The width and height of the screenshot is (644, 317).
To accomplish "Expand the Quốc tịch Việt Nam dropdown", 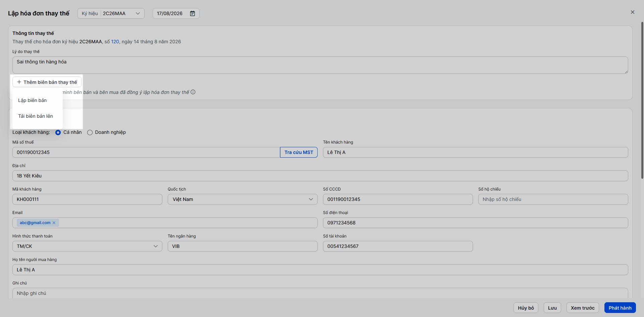I will [x=243, y=199].
